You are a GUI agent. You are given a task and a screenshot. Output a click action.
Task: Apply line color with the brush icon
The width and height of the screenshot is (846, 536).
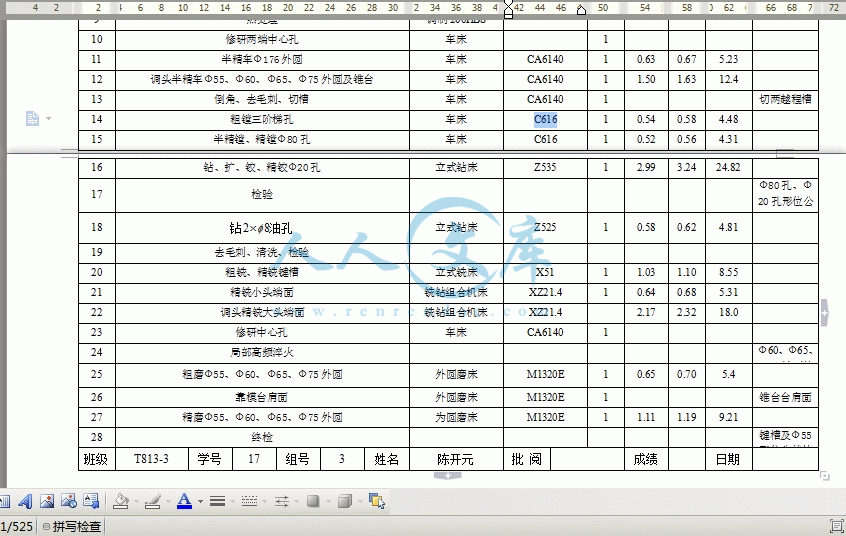(153, 501)
